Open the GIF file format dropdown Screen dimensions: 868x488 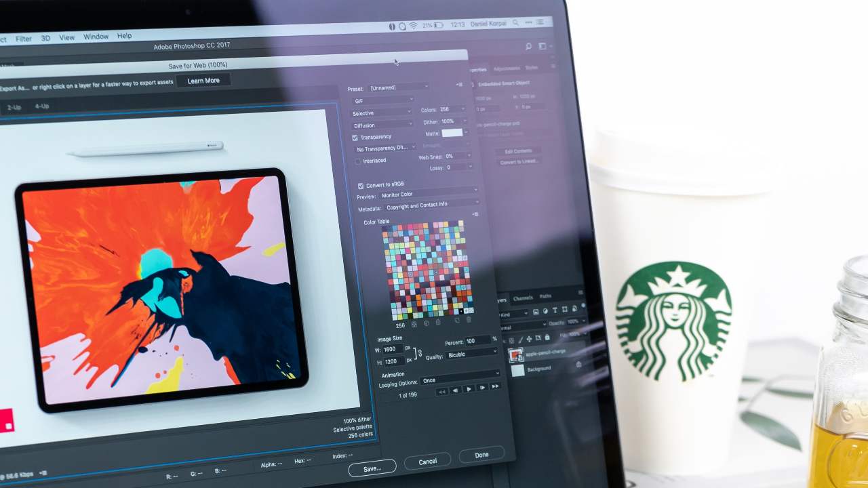point(383,100)
